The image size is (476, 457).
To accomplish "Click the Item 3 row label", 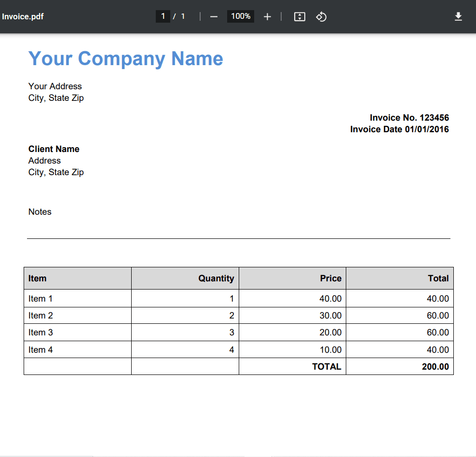I will [41, 332].
